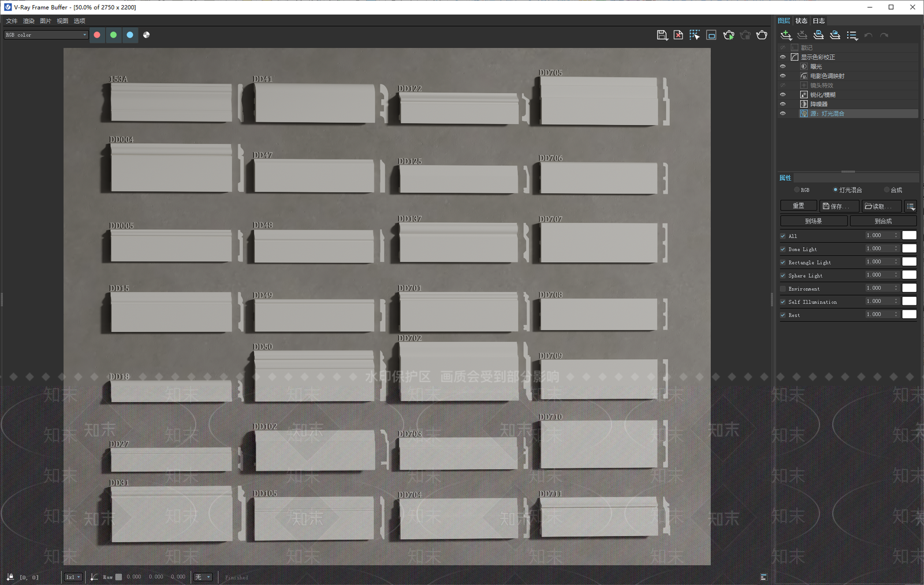Open the 渲染 menu
This screenshot has width=924, height=585.
point(29,21)
